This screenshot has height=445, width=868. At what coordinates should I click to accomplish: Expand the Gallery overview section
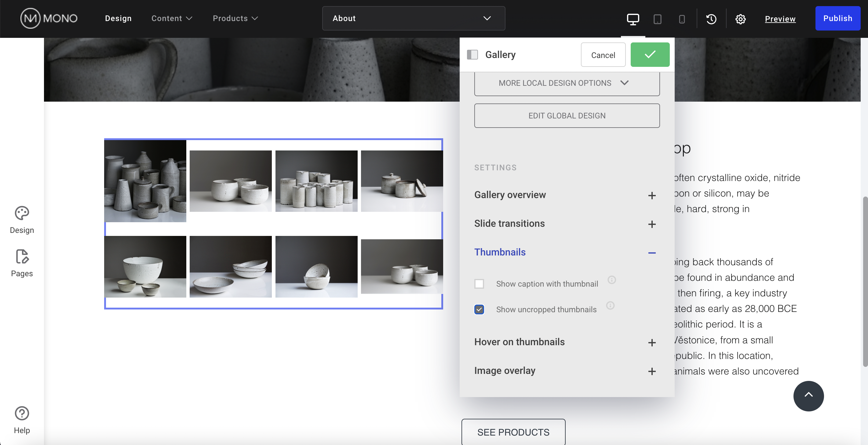click(567, 195)
